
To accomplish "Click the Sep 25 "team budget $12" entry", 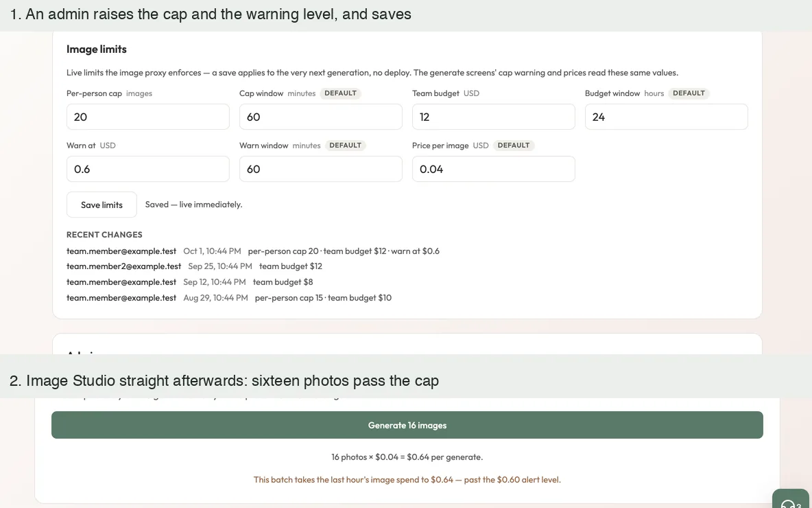I will [x=291, y=266].
